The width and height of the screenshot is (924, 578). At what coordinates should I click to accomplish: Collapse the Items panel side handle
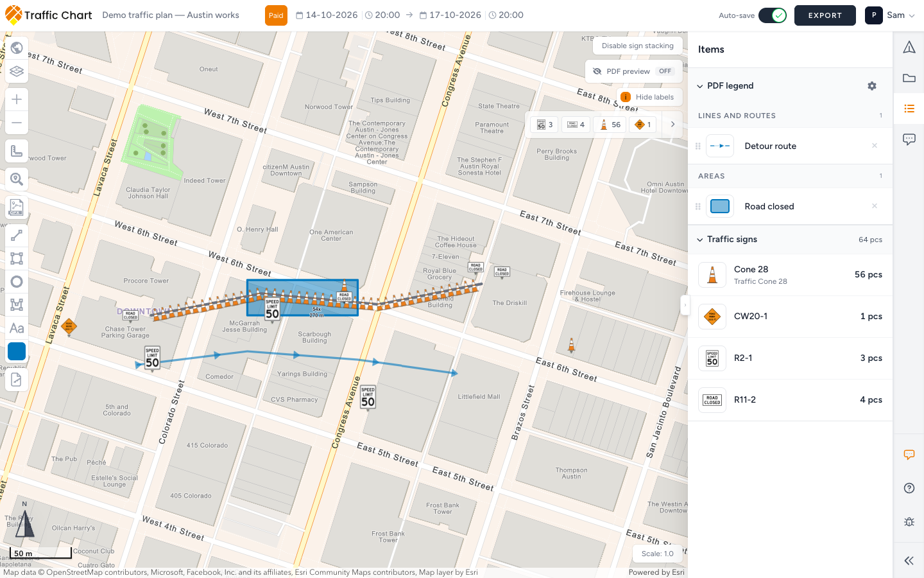[685, 305]
